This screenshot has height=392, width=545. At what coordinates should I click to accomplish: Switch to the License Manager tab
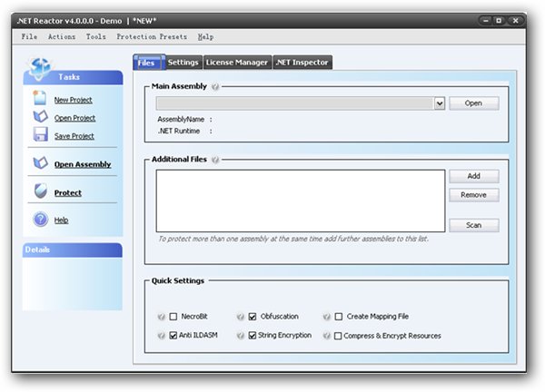[x=237, y=63]
